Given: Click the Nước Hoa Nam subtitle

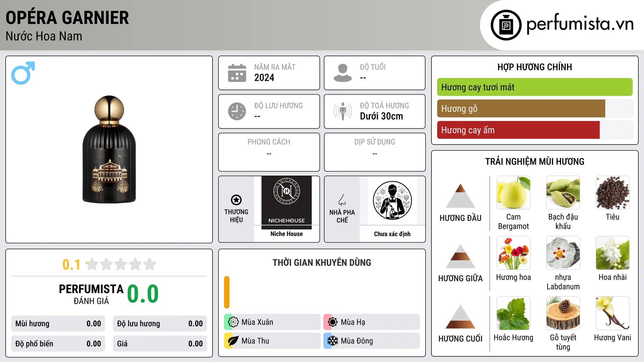Looking at the screenshot, I should tap(44, 36).
